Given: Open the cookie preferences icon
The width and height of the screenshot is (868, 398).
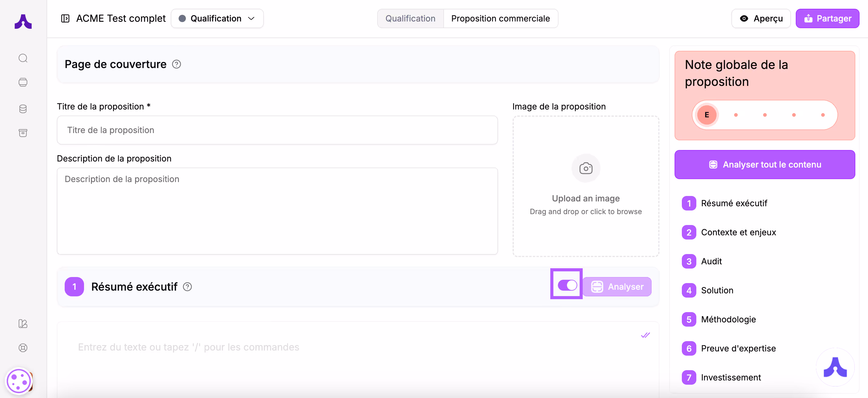Looking at the screenshot, I should pos(18,381).
